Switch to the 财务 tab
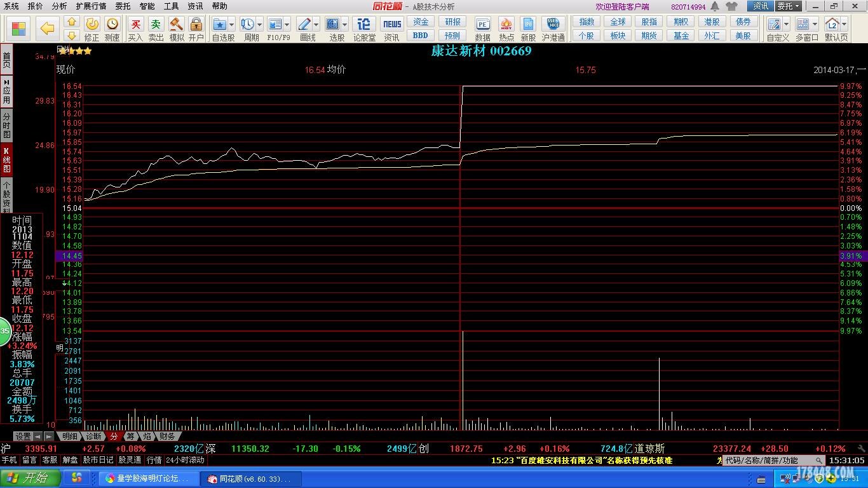Viewport: 868px width, 488px height. pos(166,437)
